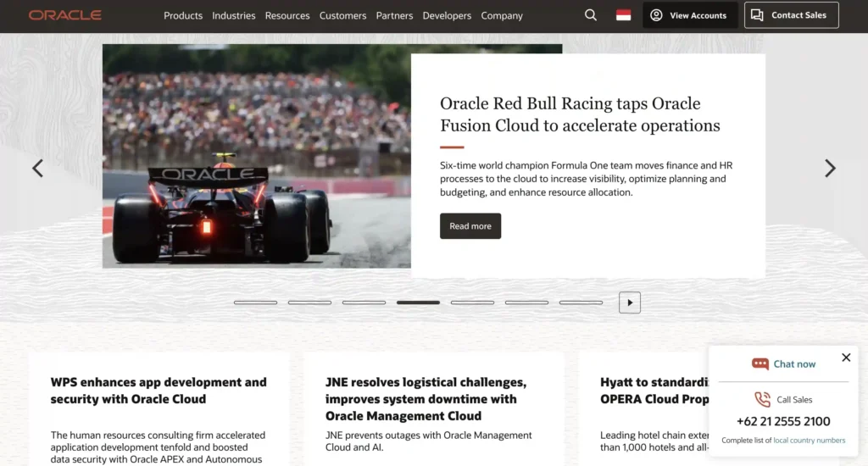Select the fifth carousel slide indicator

[x=472, y=302]
